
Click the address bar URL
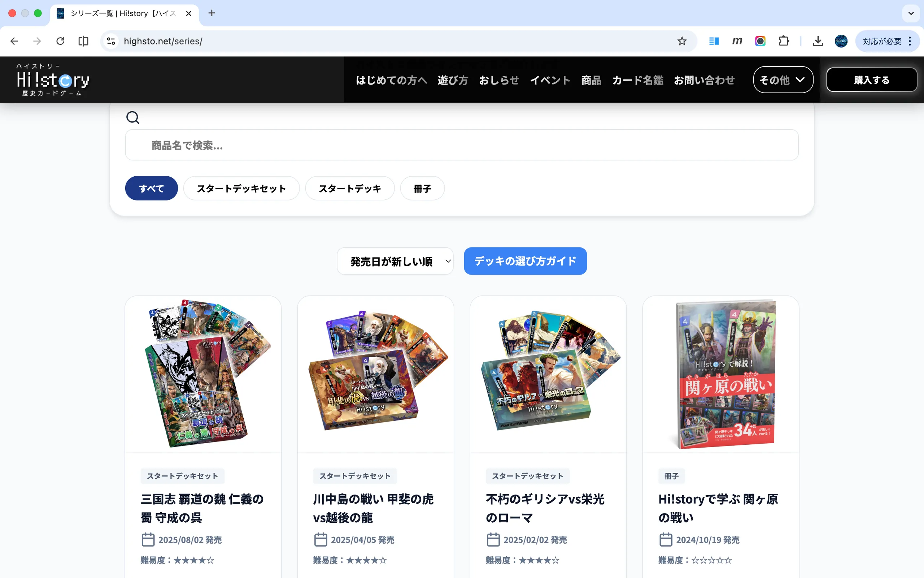(x=163, y=41)
